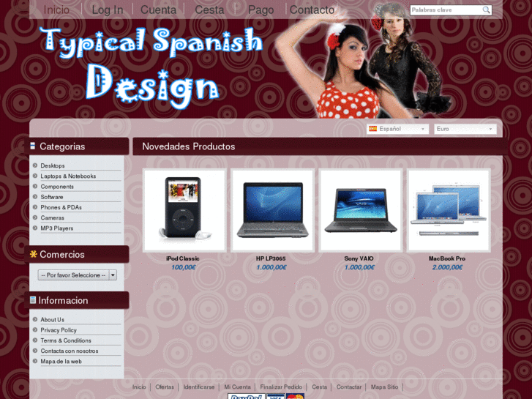Open the Español language dropdown

pos(397,129)
